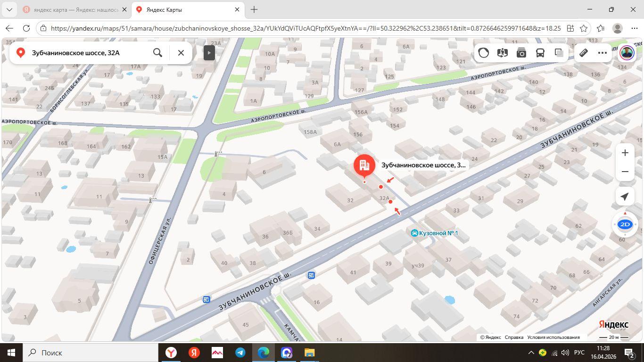The width and height of the screenshot is (644, 362).
Task: Toggle the traffic jams layer circle icon
Action: (484, 53)
